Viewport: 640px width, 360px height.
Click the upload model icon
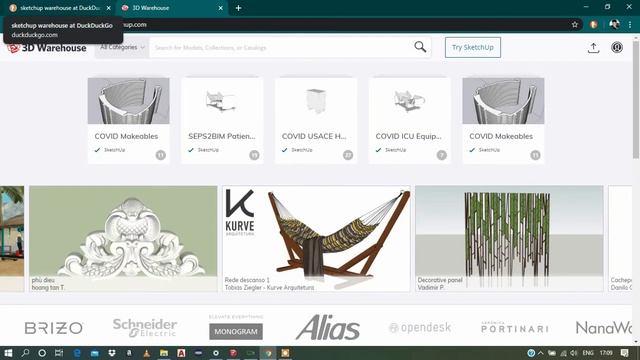(x=593, y=48)
